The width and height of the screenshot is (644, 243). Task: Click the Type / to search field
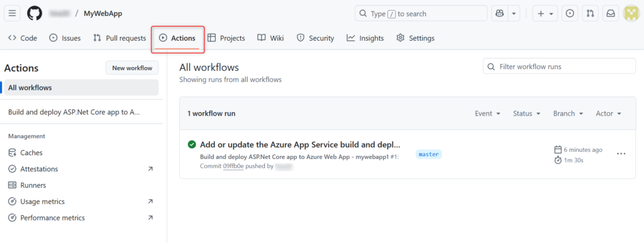click(421, 14)
